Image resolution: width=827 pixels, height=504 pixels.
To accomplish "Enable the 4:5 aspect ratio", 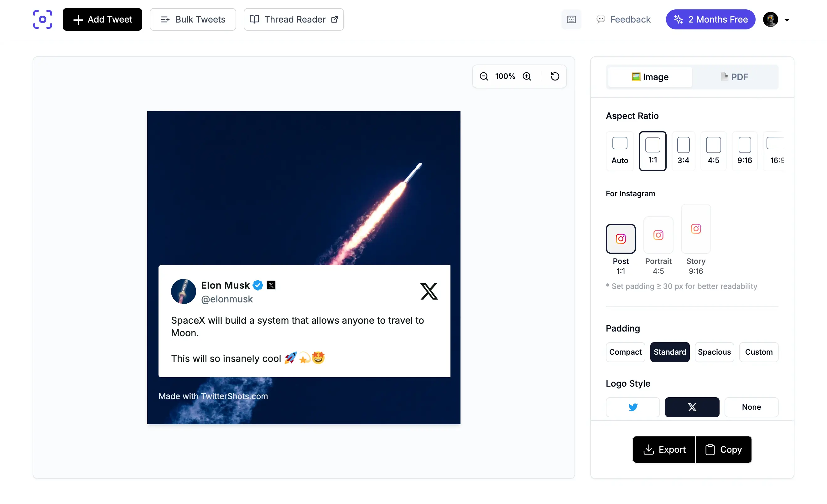I will [x=714, y=151].
